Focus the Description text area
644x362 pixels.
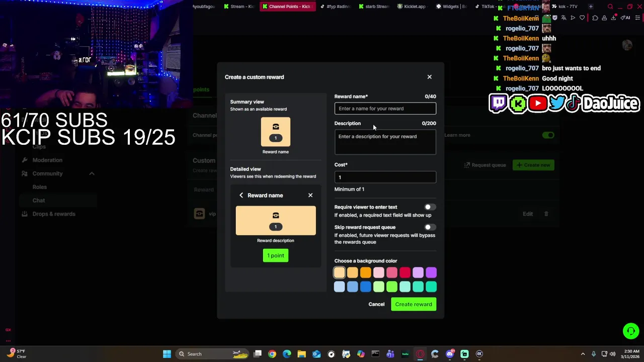click(x=385, y=142)
